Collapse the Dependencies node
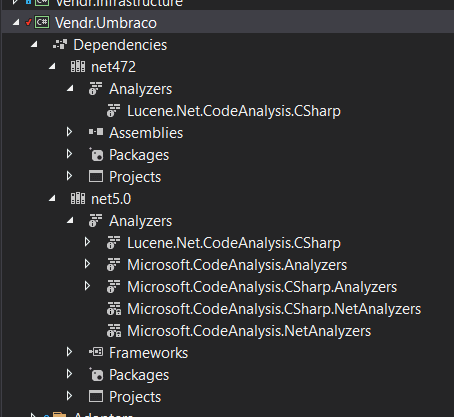This screenshot has height=417, width=454. (x=34, y=44)
